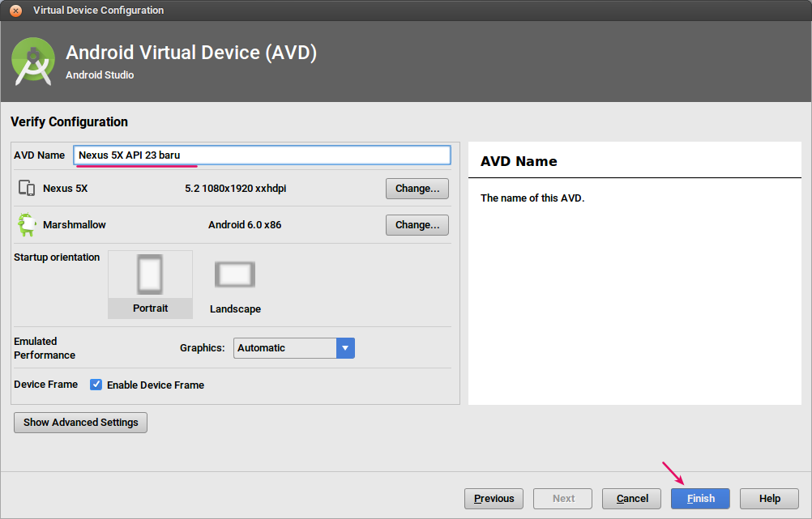The image size is (812, 519).
Task: Close the Virtual Device Configuration window
Action: point(15,11)
